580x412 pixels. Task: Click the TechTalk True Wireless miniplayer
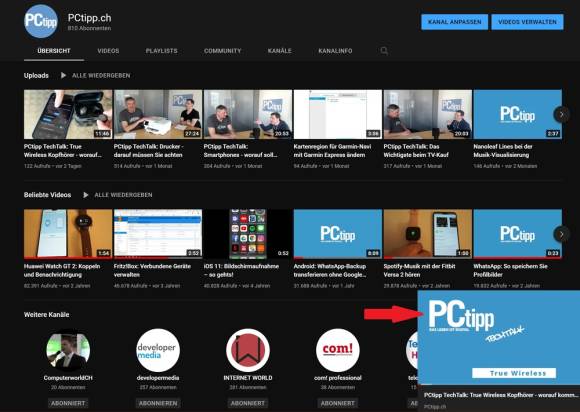499,338
